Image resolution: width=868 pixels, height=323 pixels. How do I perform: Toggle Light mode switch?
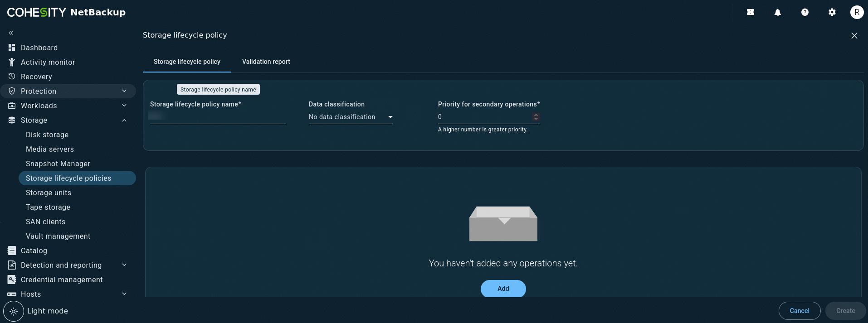coord(14,311)
